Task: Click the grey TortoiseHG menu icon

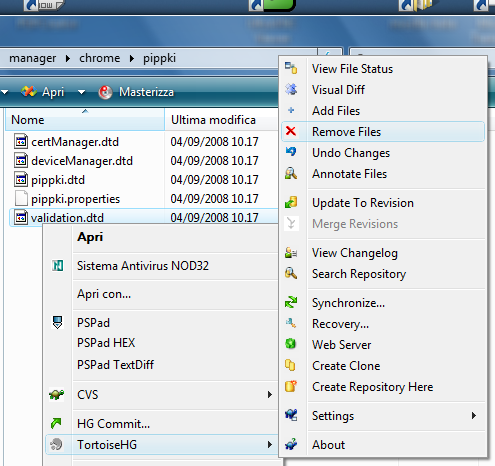Action: click(x=56, y=444)
